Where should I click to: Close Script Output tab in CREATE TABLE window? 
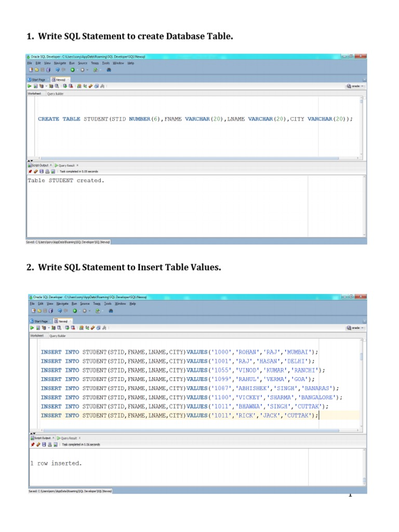coord(51,165)
